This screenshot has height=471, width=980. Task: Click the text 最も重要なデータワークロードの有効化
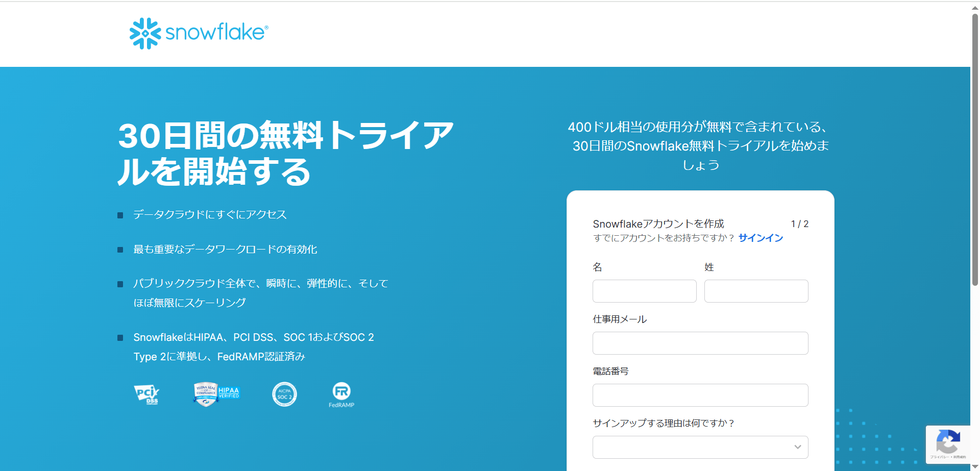tap(225, 250)
